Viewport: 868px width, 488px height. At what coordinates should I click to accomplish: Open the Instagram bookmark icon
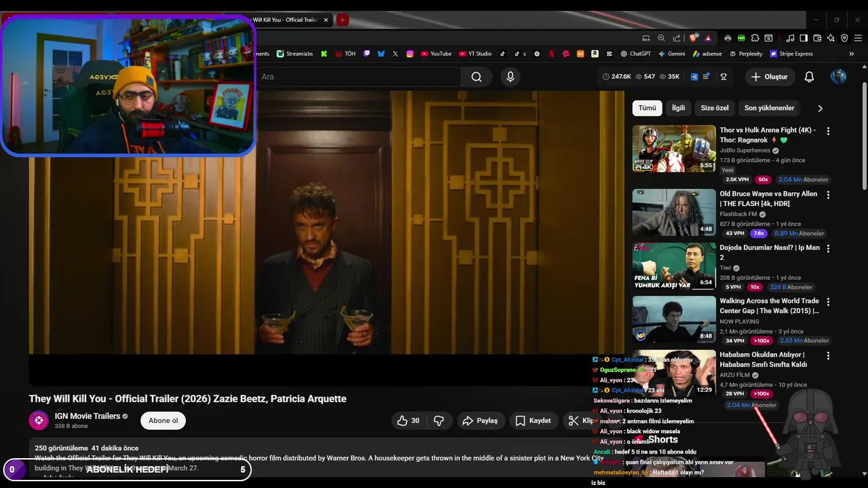(410, 54)
